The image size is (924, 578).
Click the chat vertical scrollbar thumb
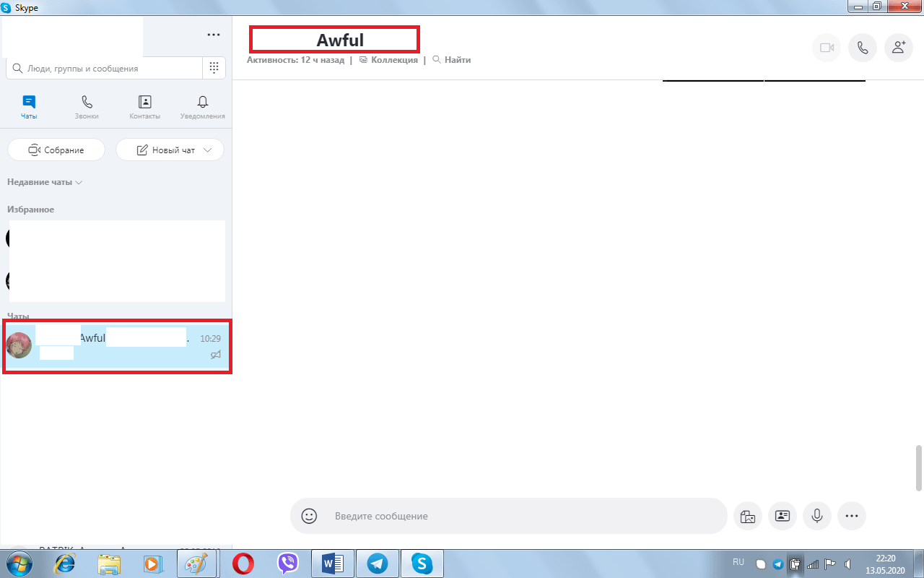tap(919, 467)
